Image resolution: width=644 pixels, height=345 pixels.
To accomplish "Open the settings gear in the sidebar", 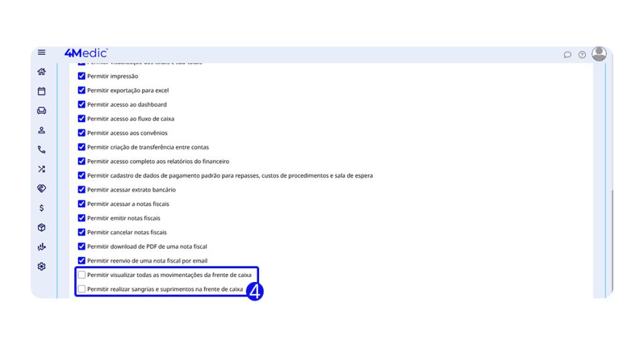I will click(42, 266).
